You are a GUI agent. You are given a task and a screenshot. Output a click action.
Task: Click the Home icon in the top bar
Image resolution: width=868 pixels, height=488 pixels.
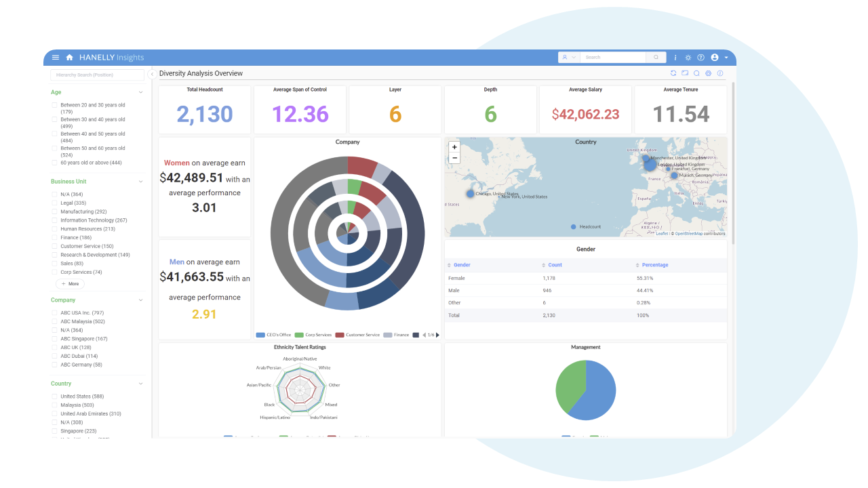coord(69,58)
